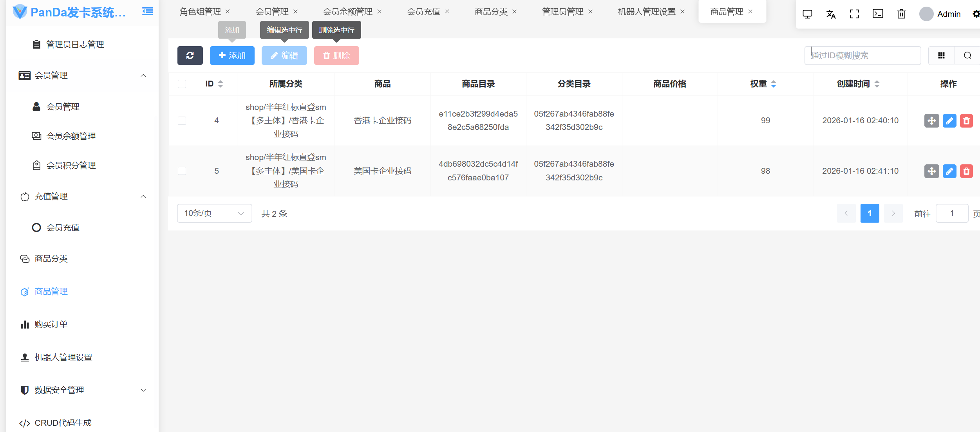Edit product ID 4 with its pencil icon

pos(949,121)
